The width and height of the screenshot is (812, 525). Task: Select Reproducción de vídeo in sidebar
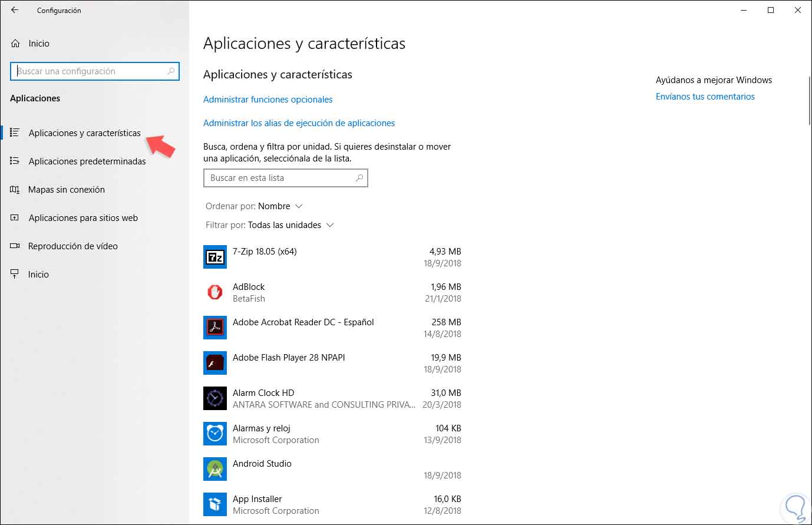[72, 246]
